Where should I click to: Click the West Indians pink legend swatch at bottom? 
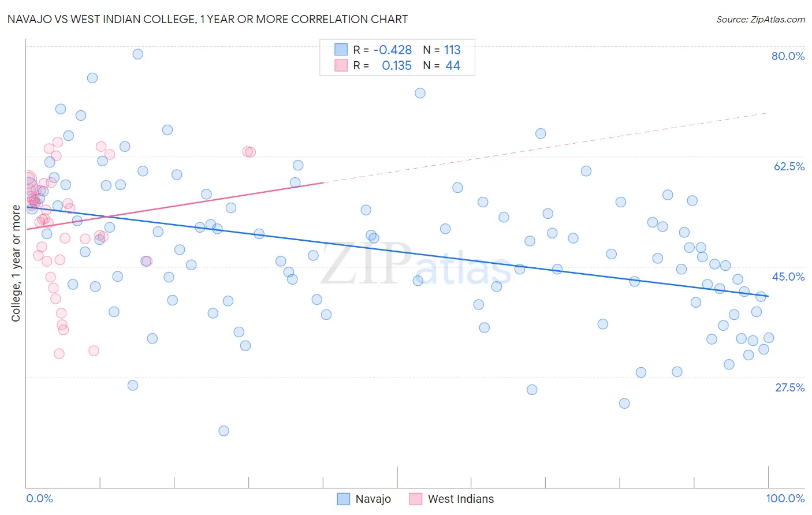tap(416, 499)
